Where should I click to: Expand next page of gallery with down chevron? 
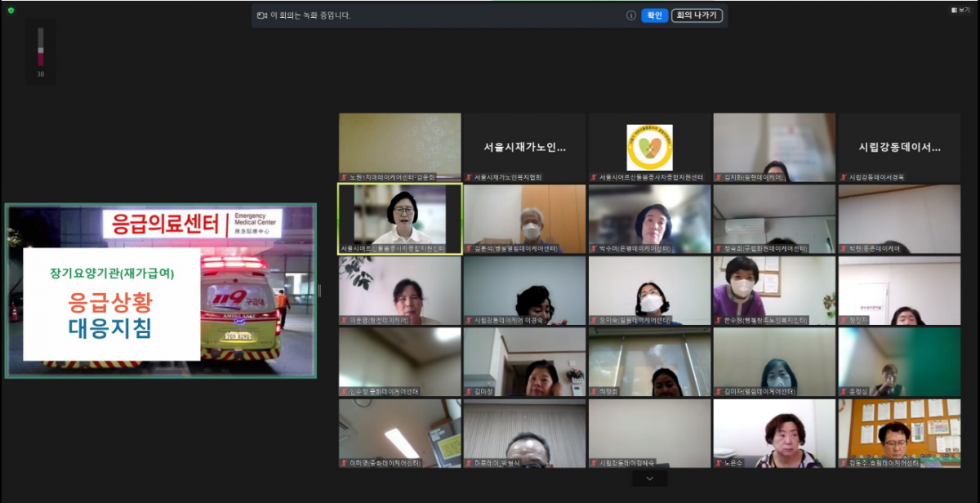[x=650, y=479]
